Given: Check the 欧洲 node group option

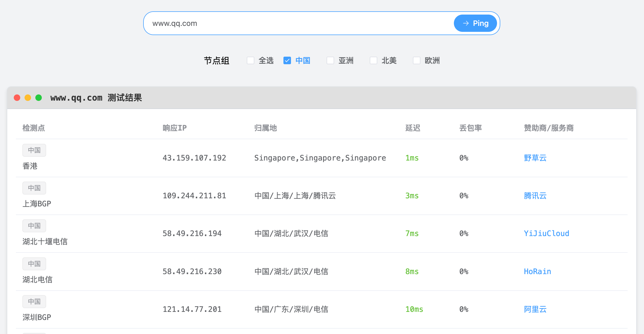Looking at the screenshot, I should point(417,60).
